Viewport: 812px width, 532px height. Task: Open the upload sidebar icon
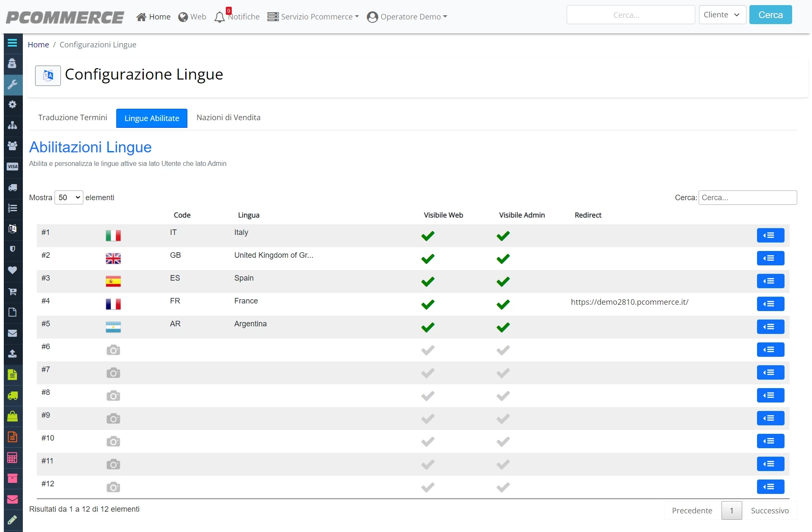point(12,354)
